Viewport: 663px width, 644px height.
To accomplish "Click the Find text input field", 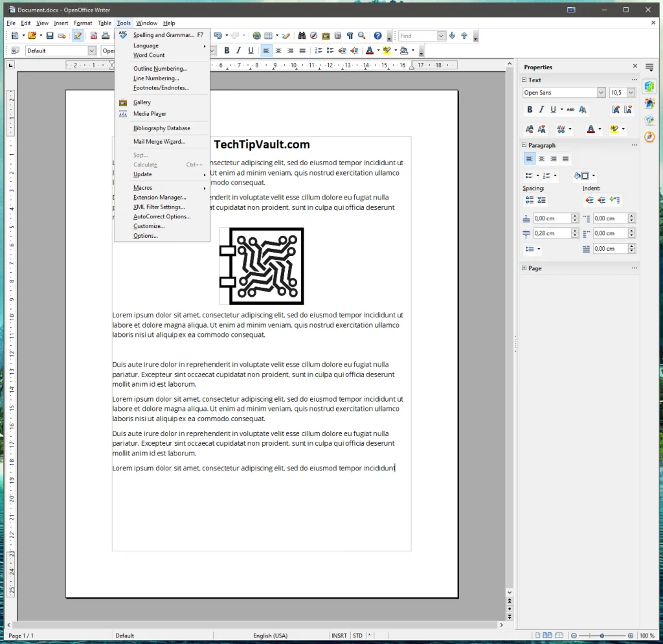I will [418, 36].
